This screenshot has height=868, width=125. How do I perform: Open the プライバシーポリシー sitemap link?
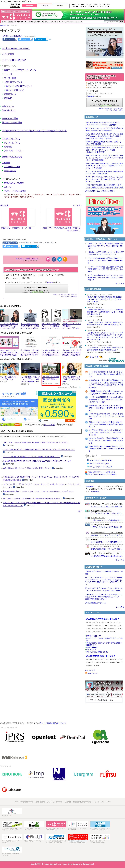pyautogui.click(x=14, y=151)
